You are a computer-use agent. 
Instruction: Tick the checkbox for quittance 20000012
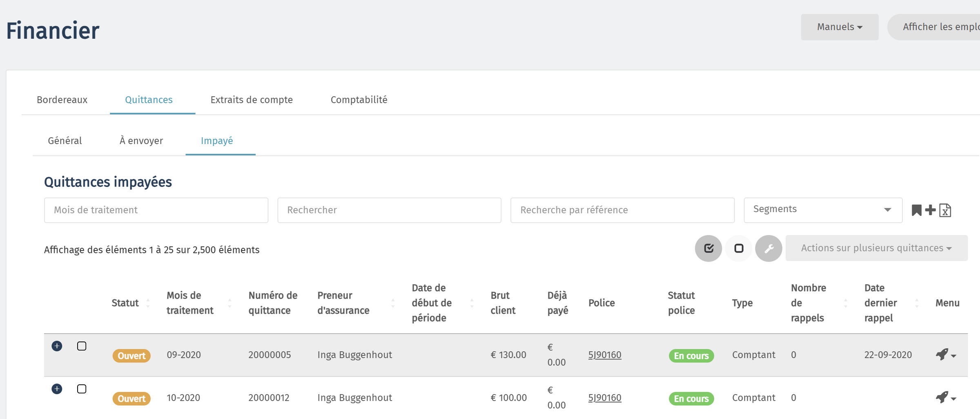pos(82,389)
